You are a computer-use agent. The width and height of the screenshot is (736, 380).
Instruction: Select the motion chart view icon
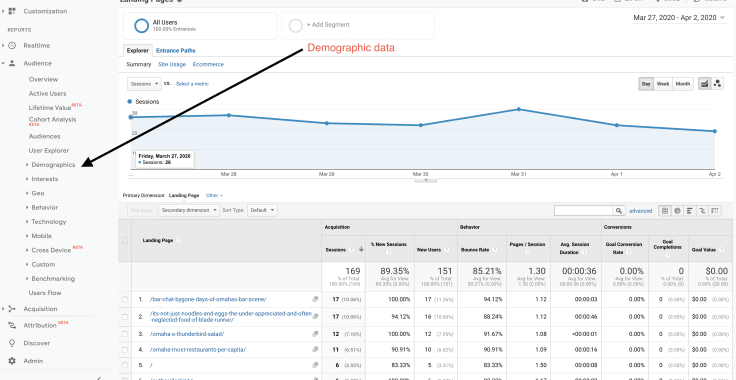point(717,84)
